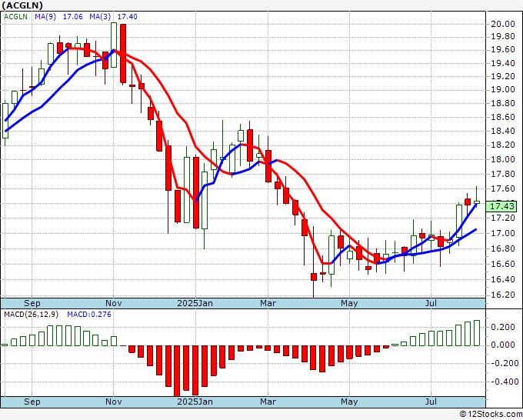The image size is (523, 420).
Task: Click the 0.000 MACD axis label
Action: (503, 345)
